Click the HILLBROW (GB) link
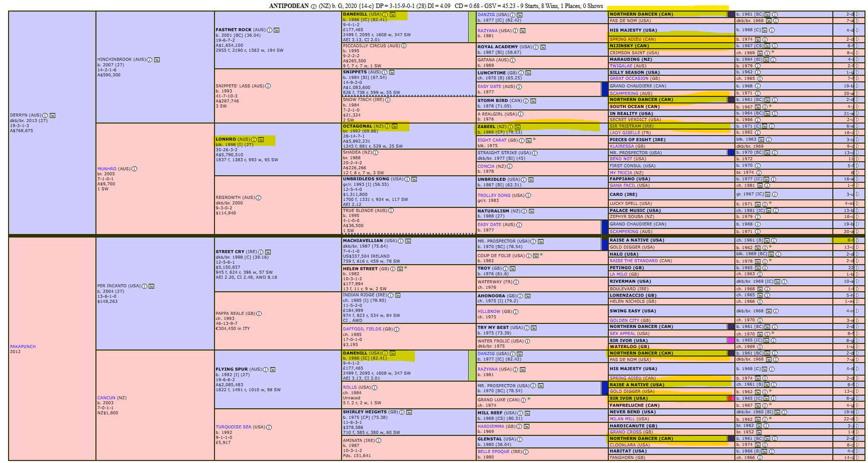 [x=489, y=312]
